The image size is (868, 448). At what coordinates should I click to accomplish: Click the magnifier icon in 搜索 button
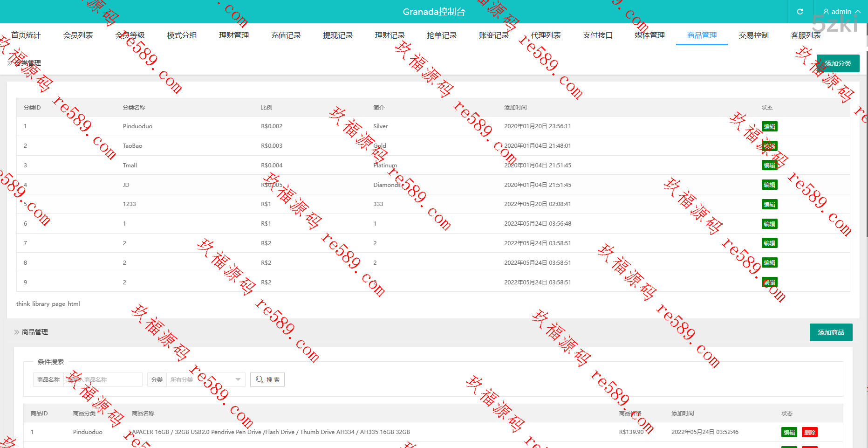pos(260,379)
